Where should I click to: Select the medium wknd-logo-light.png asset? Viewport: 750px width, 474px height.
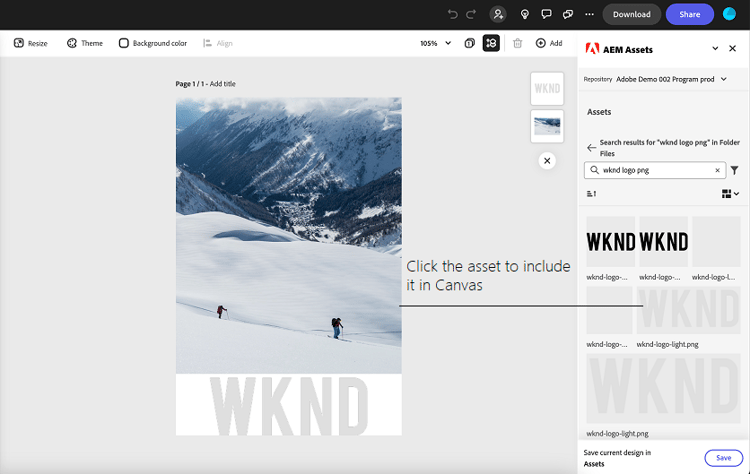click(x=688, y=310)
